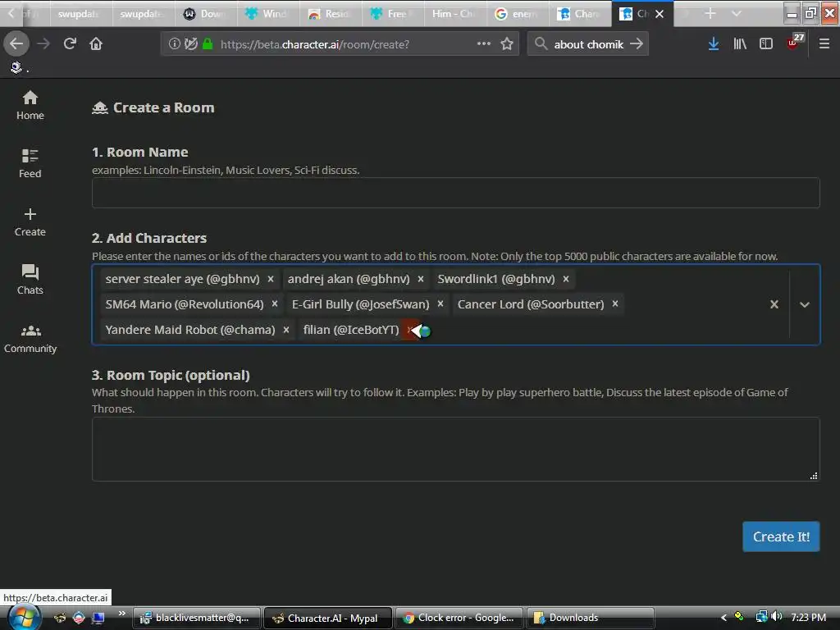The width and height of the screenshot is (840, 630).
Task: Open the browser hamburger menu
Action: tap(824, 44)
